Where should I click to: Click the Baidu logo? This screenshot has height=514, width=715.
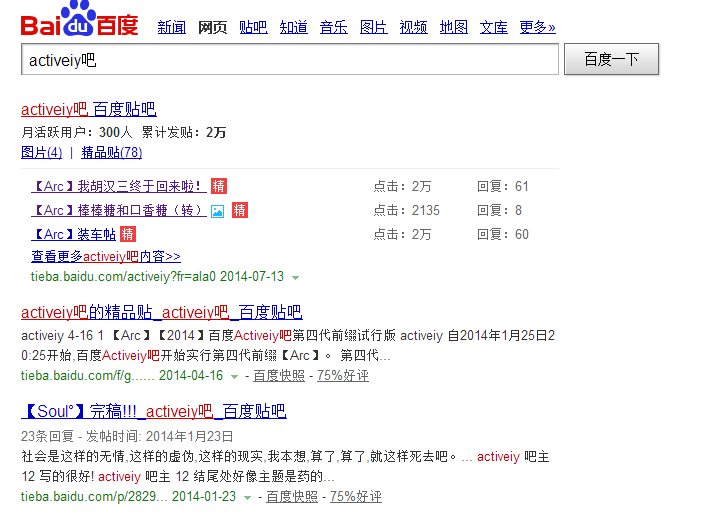coord(79,18)
